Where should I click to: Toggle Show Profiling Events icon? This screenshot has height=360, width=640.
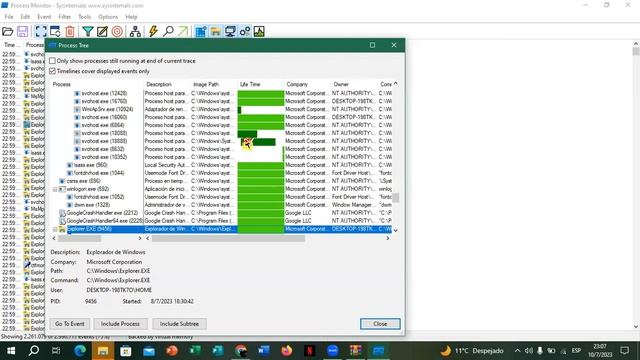click(x=259, y=31)
